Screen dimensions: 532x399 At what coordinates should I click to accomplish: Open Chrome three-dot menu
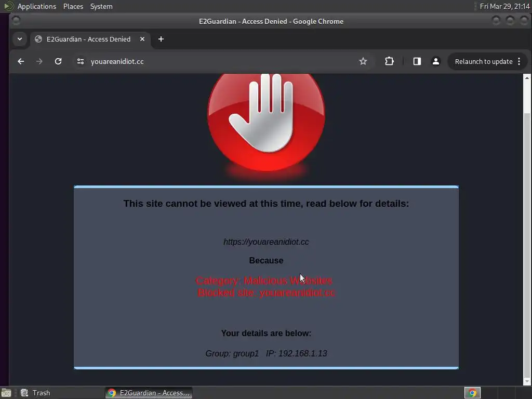point(519,61)
